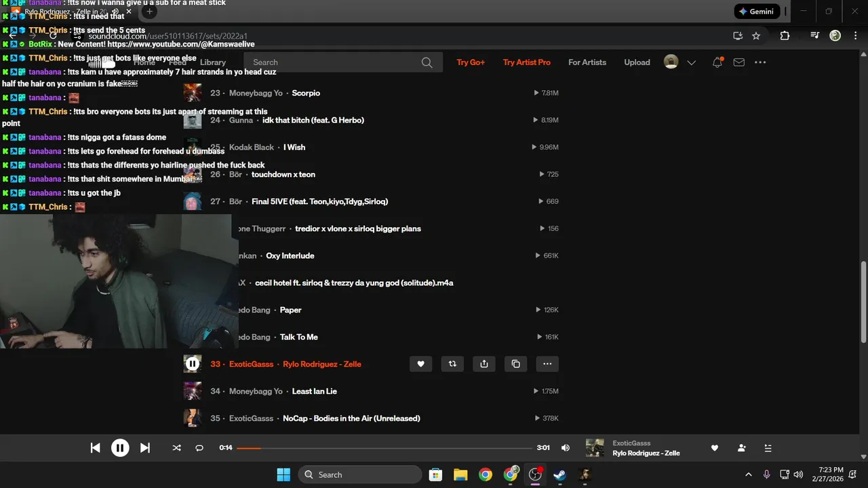Image resolution: width=868 pixels, height=488 pixels.
Task: Open Try Go+ link
Action: 471,62
